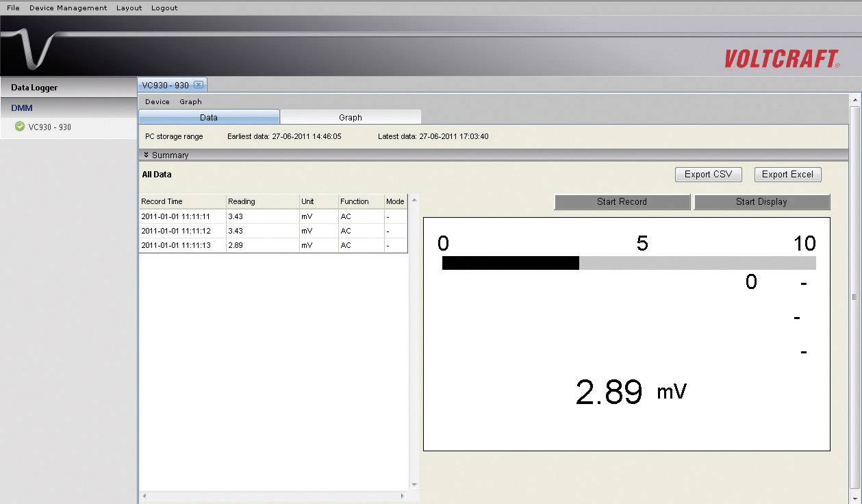Close the VC930 - 930 tab
Viewport: 862px width, 504px height.
(x=199, y=85)
